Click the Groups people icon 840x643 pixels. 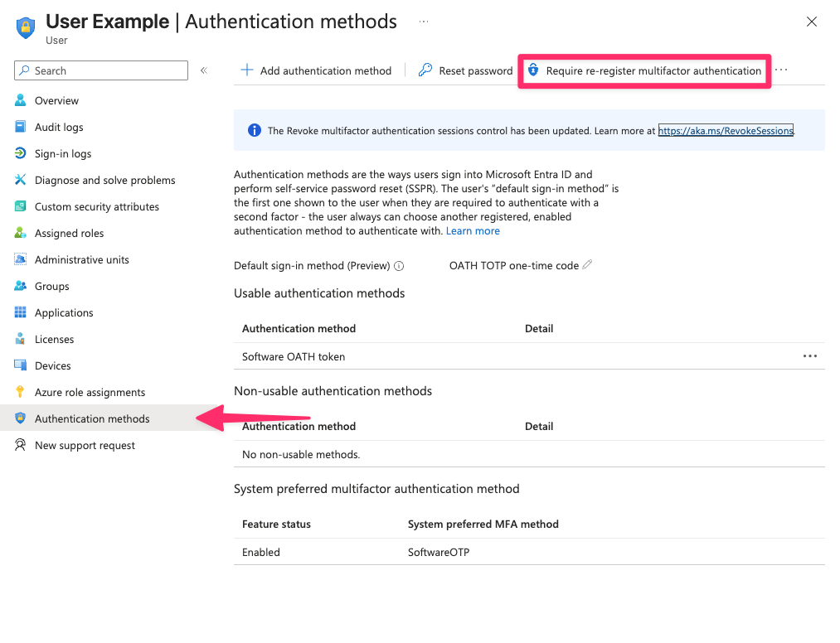[21, 286]
